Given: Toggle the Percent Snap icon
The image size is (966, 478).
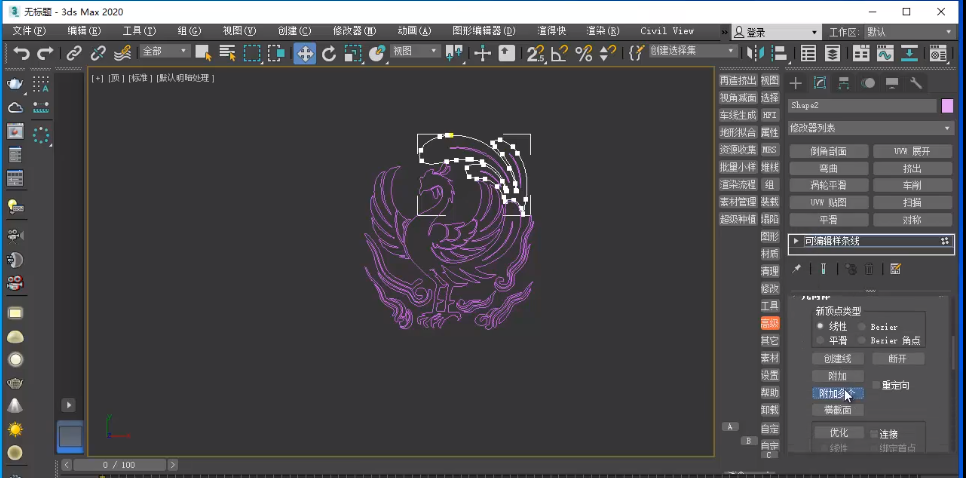Looking at the screenshot, I should [583, 54].
